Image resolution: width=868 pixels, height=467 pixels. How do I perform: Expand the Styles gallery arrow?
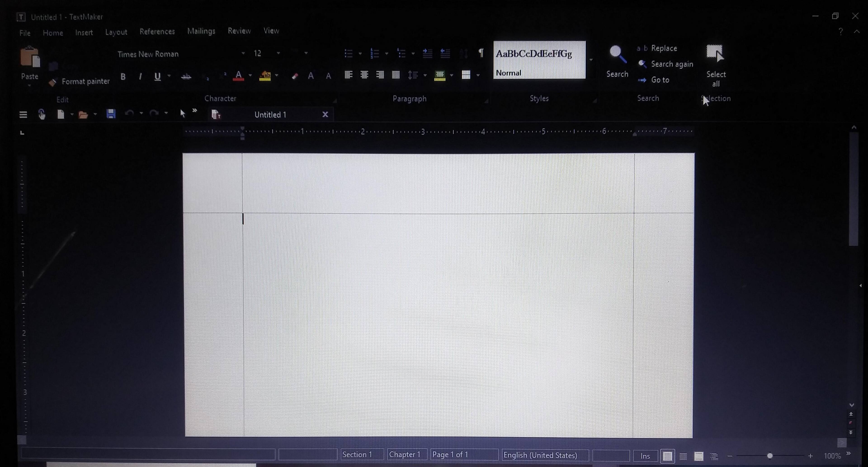591,60
